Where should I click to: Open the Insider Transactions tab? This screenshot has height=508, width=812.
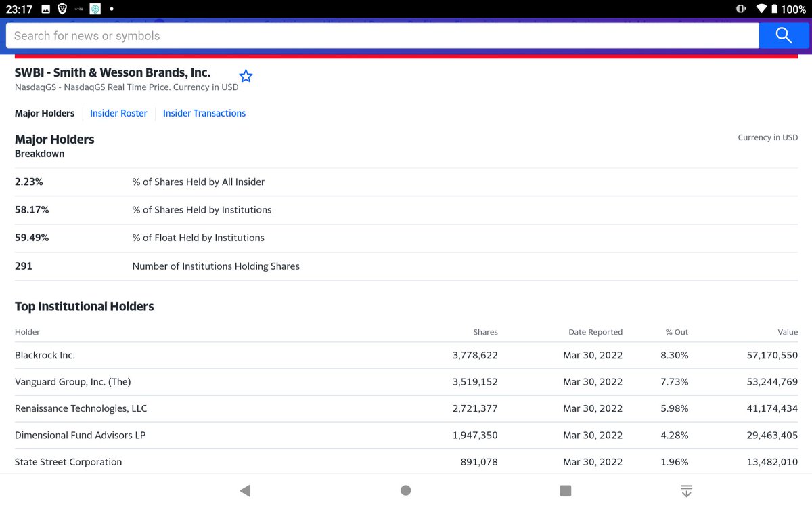pyautogui.click(x=204, y=113)
